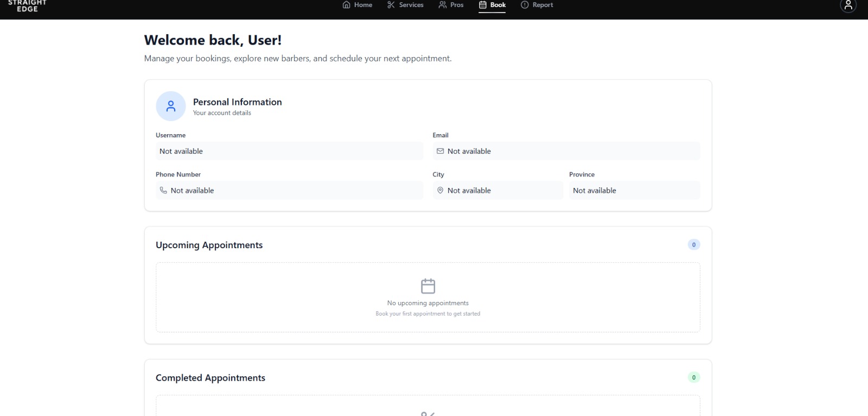Click the location pin icon in City field

coord(440,190)
